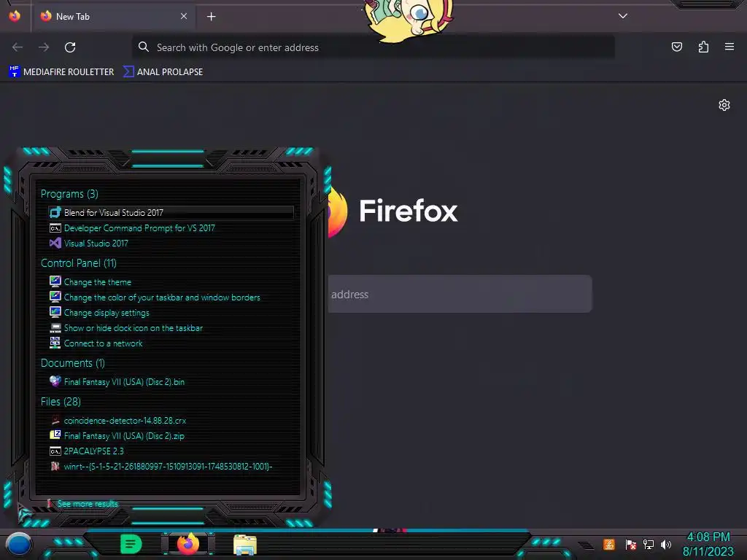747x560 pixels.
Task: Expand the Files (28) header
Action: pos(61,402)
